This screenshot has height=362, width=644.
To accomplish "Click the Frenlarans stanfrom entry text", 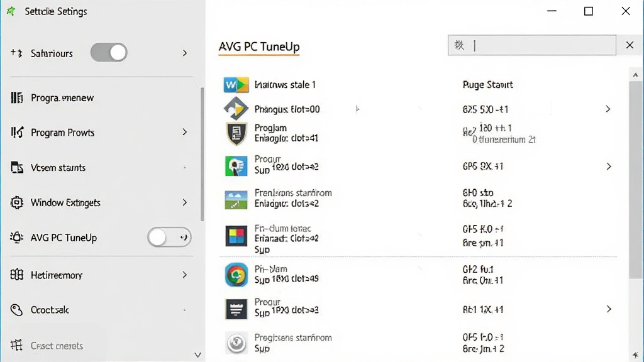I will pos(293,193).
